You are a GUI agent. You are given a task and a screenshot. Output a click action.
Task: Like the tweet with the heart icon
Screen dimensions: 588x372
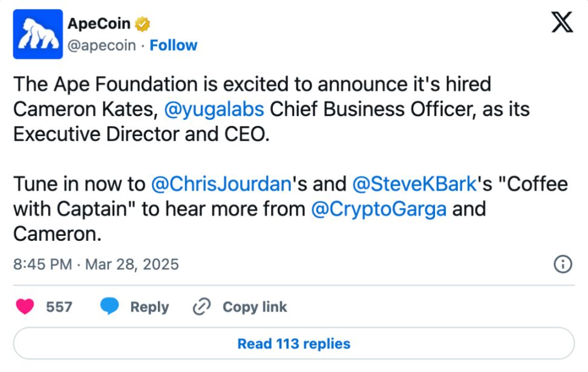tap(25, 307)
